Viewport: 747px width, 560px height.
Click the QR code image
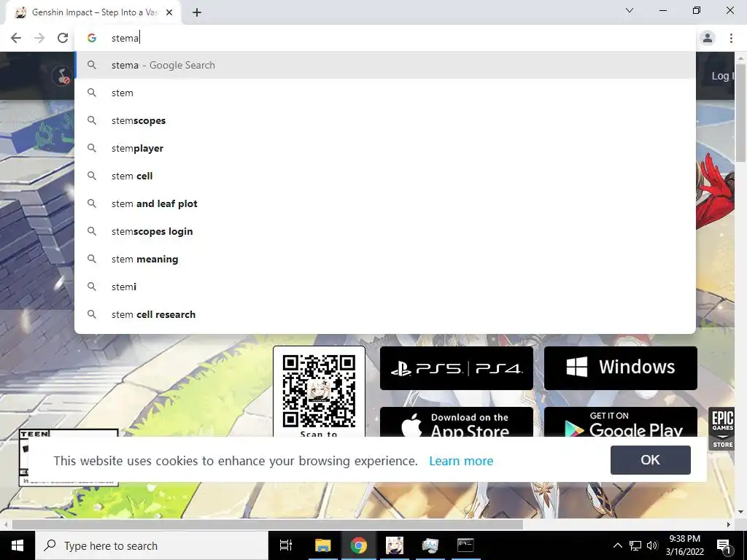(x=319, y=391)
